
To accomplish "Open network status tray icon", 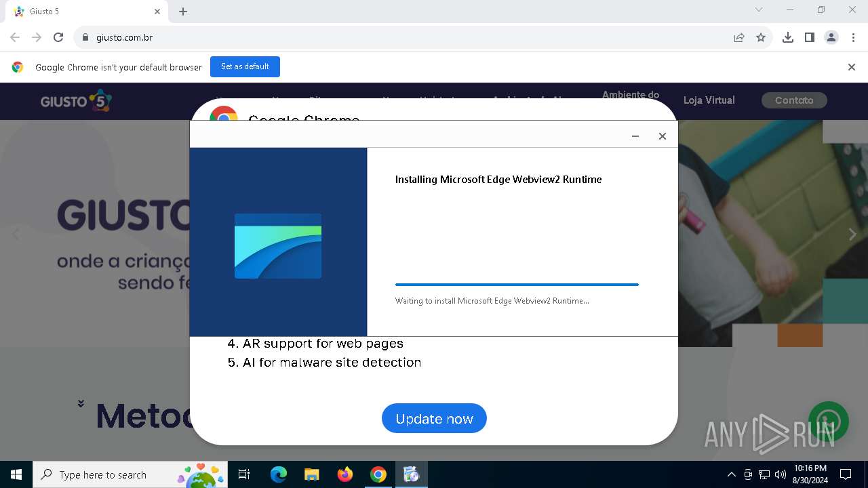I will (764, 474).
